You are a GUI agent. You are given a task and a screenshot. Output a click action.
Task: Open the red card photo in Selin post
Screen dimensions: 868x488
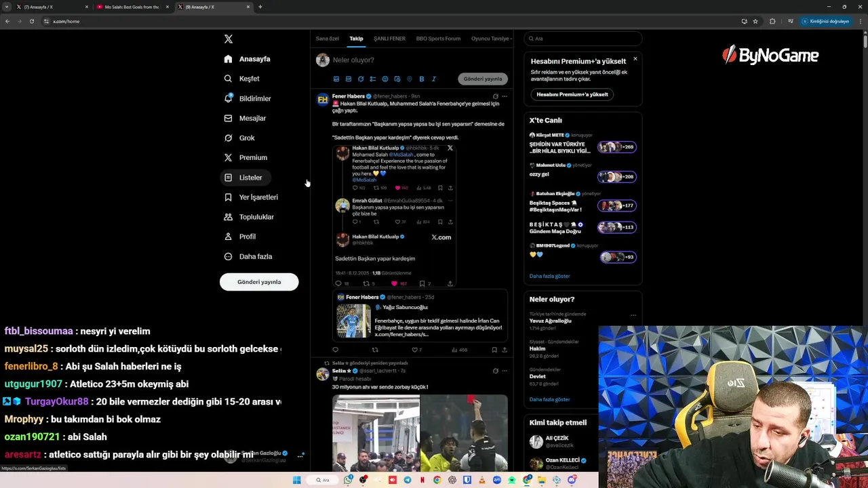pos(464,432)
